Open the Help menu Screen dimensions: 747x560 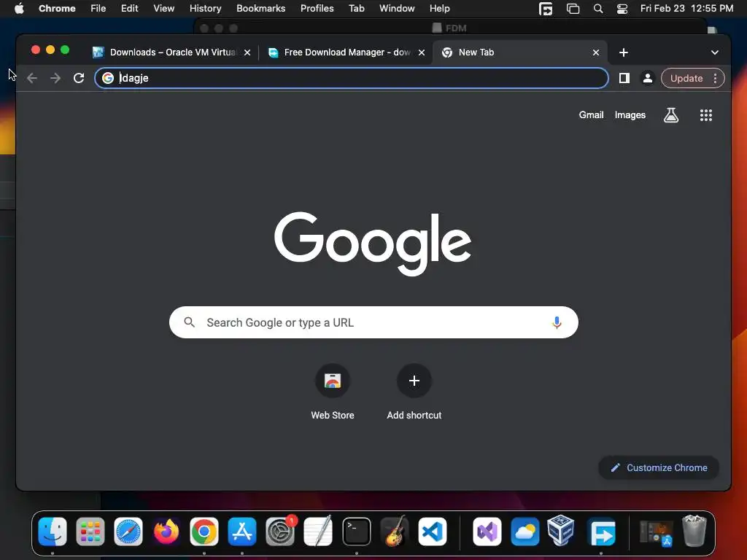[439, 9]
